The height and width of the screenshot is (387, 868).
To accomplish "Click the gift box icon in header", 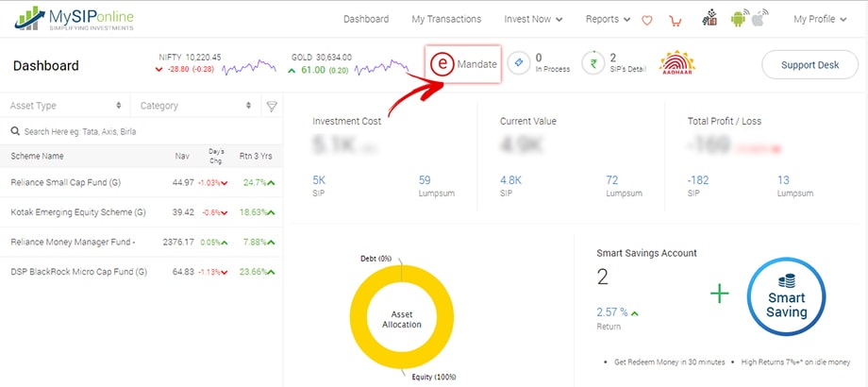I will point(709,18).
